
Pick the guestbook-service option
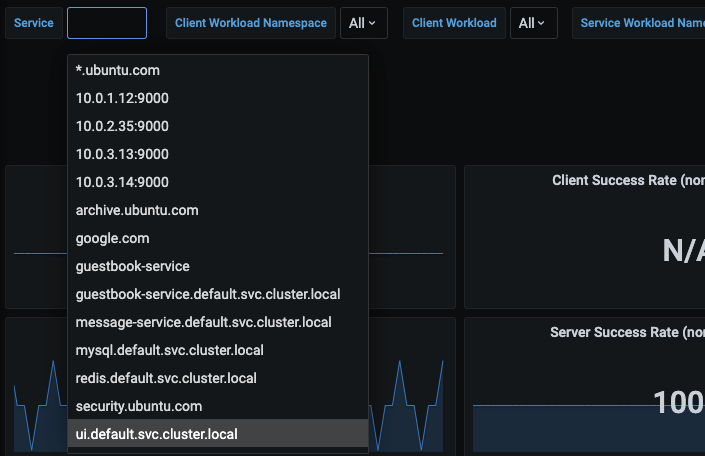pyautogui.click(x=132, y=266)
